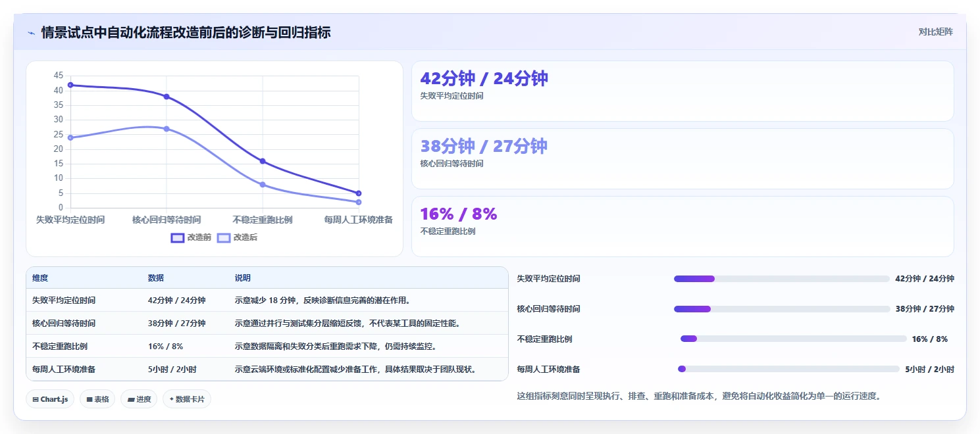Click the lightning icon beside the header title
The image size is (980, 434).
pos(31,32)
